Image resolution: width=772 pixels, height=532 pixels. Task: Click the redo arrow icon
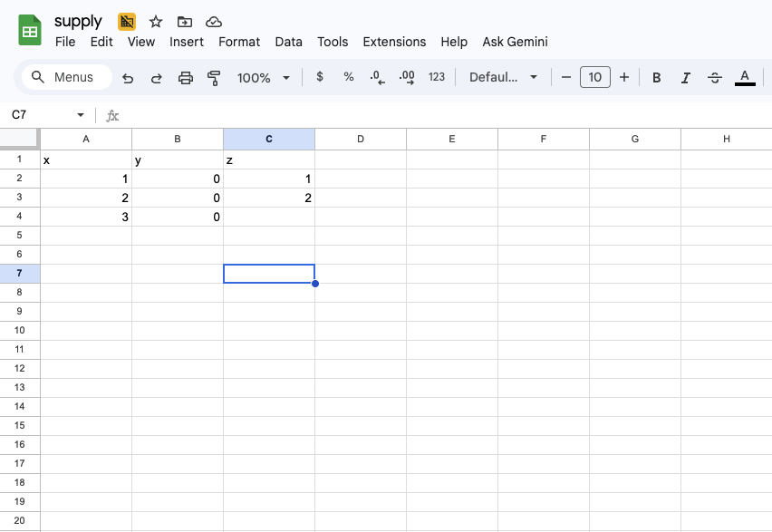(x=156, y=78)
